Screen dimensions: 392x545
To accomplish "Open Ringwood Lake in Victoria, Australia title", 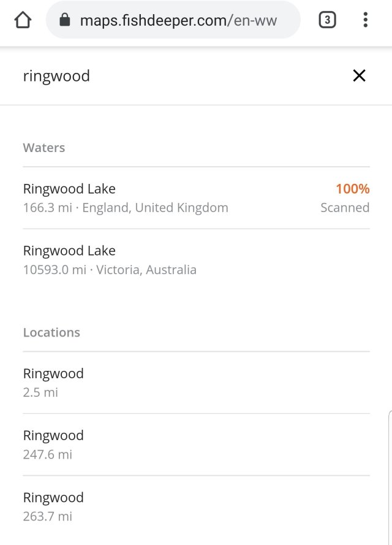I will [x=69, y=251].
